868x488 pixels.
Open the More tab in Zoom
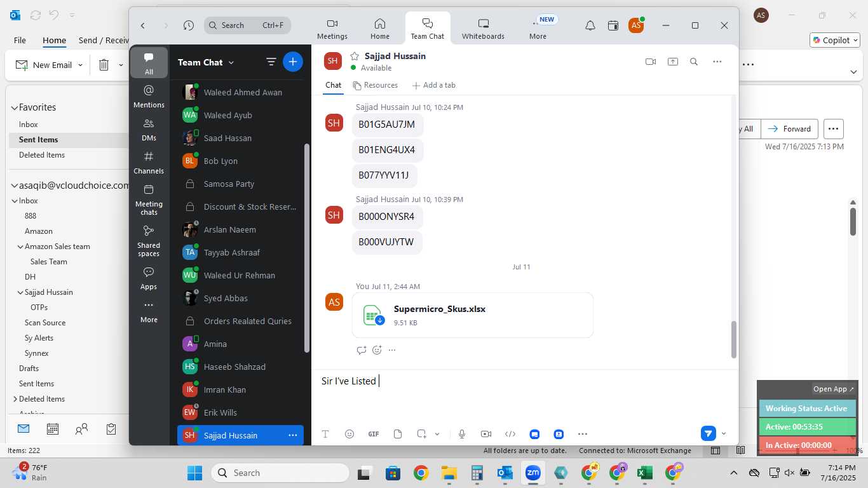click(538, 29)
